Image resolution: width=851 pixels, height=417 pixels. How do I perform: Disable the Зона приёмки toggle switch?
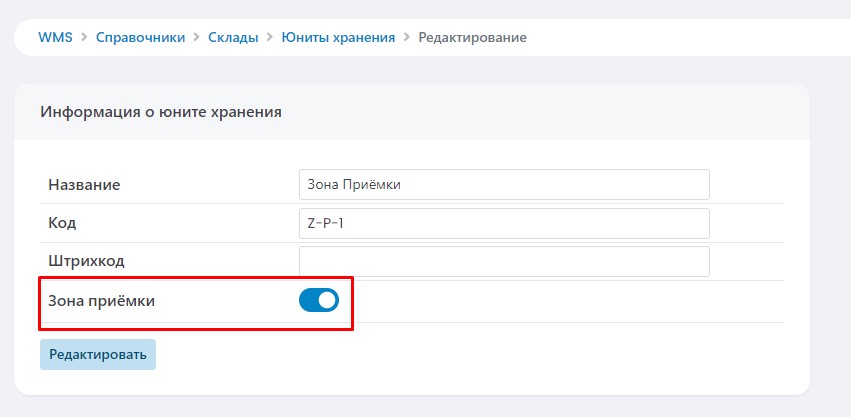319,300
